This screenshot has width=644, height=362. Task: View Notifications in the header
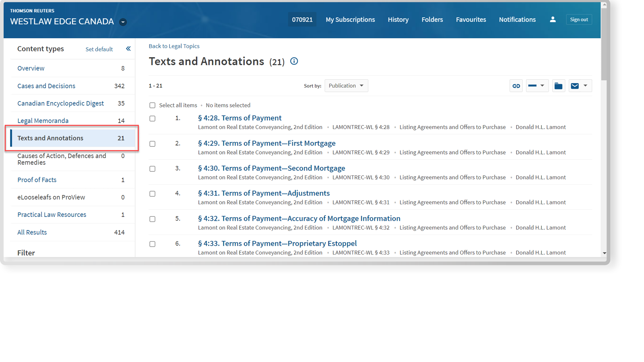coord(517,19)
